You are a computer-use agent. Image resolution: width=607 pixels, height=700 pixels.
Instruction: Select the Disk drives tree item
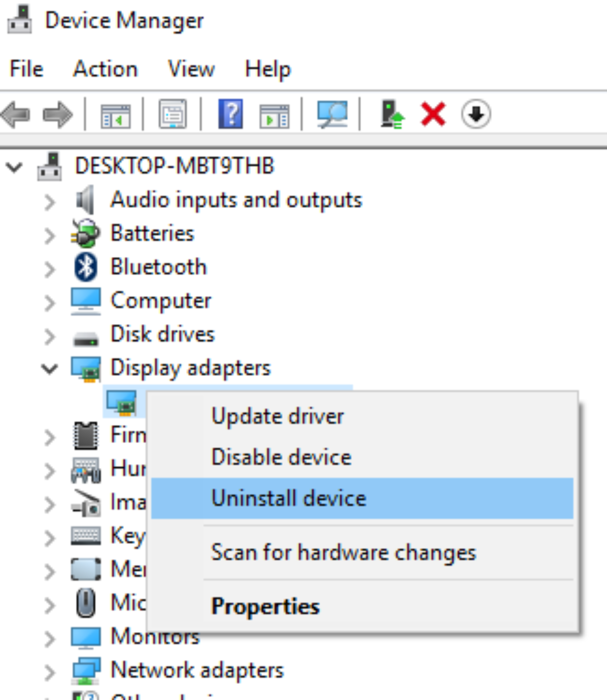[x=162, y=334]
